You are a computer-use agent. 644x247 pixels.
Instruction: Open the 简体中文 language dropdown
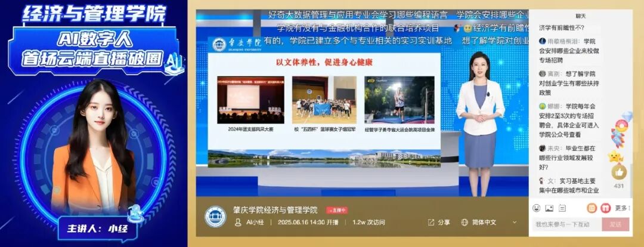point(484,223)
